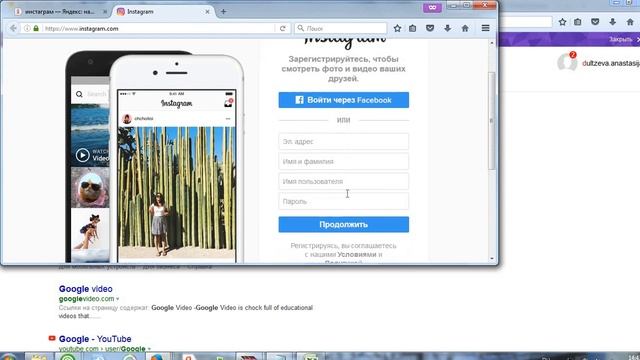Open downloads arrow in front window

448,28
